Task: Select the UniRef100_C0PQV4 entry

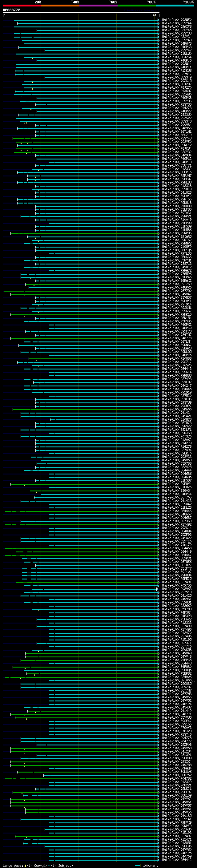Action: (176, 484)
